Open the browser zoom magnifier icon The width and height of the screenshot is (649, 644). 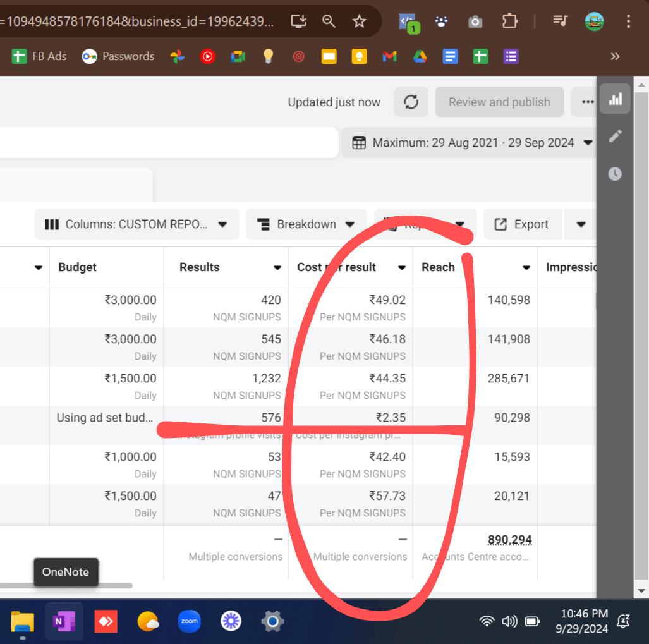pyautogui.click(x=329, y=21)
